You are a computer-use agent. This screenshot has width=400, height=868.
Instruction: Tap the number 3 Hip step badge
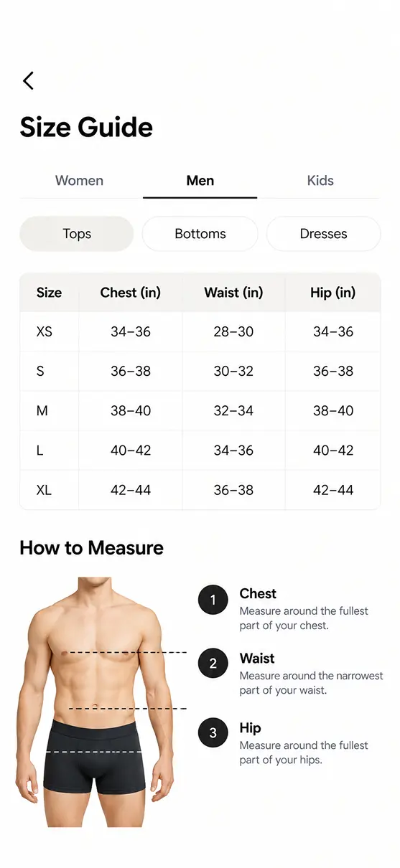point(213,733)
